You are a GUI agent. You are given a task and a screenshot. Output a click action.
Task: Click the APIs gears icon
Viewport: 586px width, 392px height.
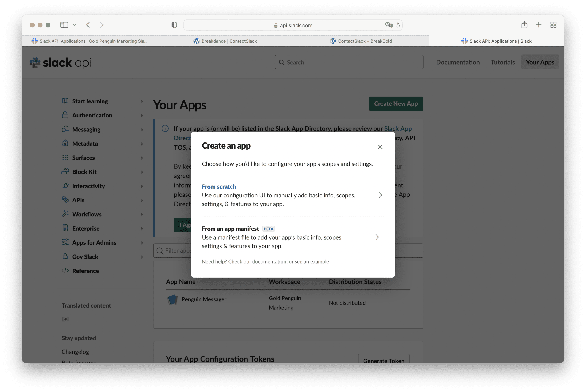pos(65,199)
